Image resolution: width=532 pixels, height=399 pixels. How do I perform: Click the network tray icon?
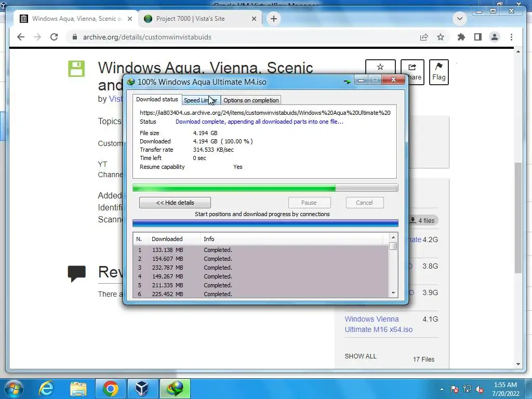(467, 389)
